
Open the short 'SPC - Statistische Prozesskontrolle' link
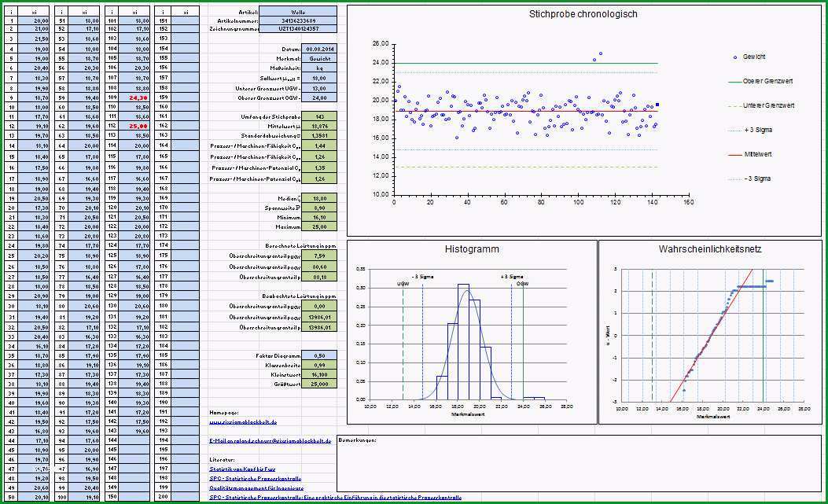(x=256, y=479)
